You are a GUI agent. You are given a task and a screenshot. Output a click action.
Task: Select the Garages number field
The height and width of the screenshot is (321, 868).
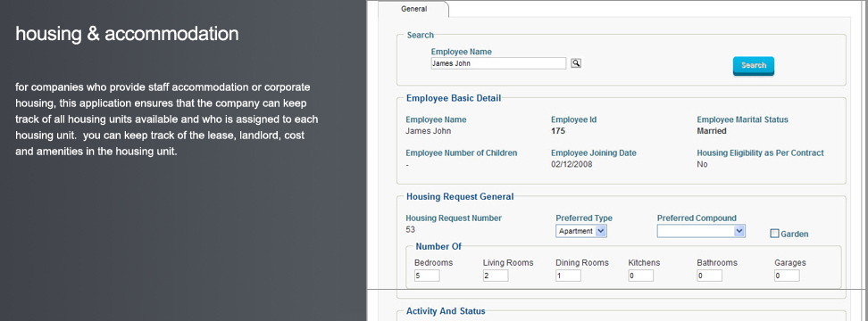tap(787, 276)
